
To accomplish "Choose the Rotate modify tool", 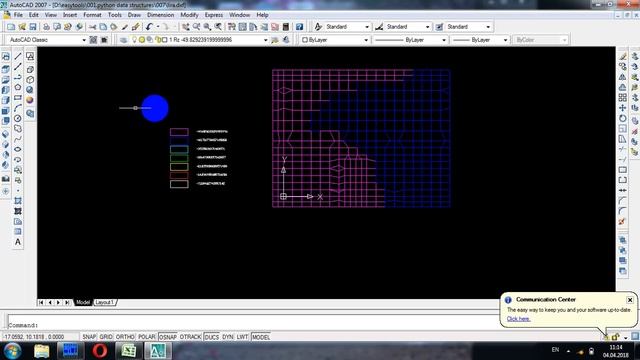I will 623,118.
